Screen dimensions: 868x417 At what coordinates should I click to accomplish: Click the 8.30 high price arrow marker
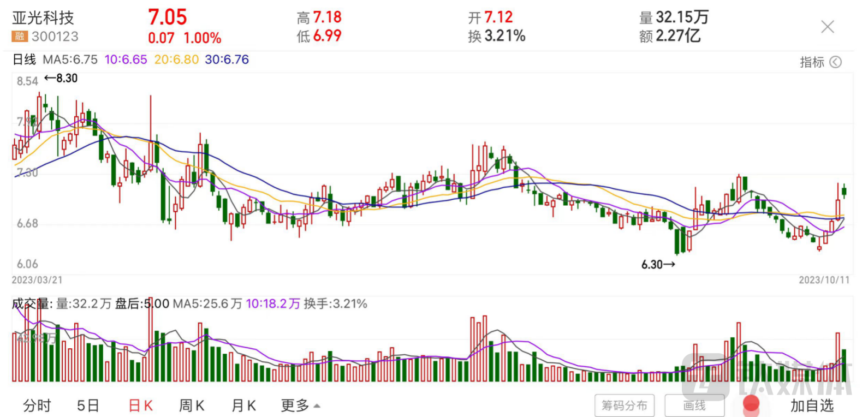pos(61,78)
